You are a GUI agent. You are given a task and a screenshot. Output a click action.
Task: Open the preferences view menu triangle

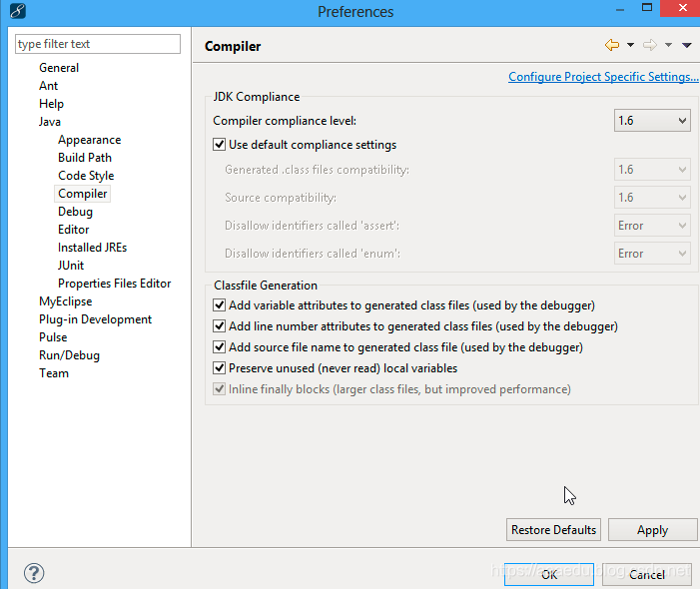[687, 45]
